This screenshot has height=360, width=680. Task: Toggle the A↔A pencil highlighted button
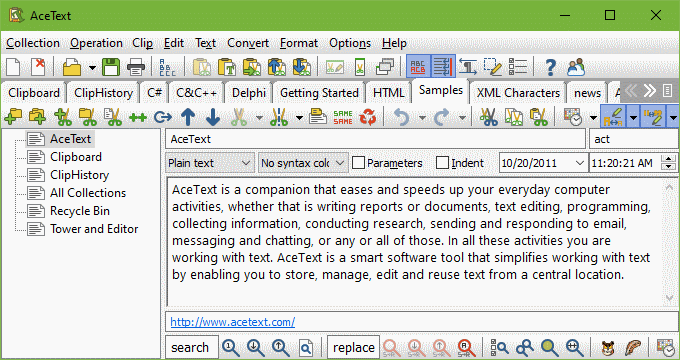[x=613, y=117]
